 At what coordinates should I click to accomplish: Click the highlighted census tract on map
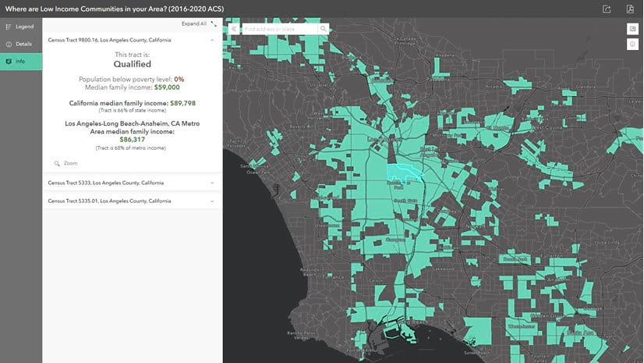403,172
